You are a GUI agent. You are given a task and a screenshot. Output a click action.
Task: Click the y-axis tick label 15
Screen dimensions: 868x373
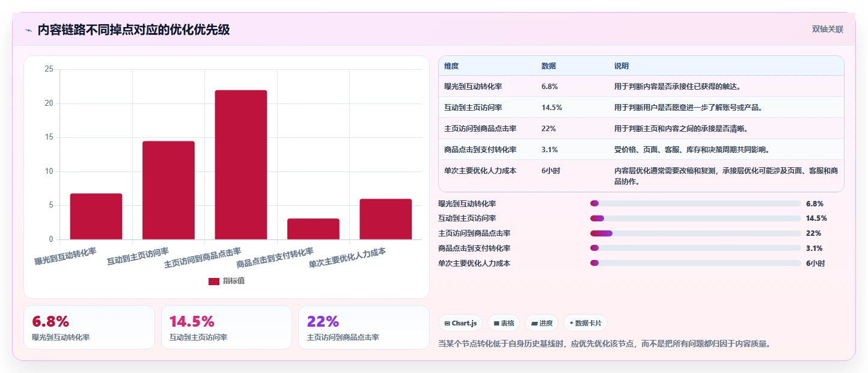coord(49,137)
